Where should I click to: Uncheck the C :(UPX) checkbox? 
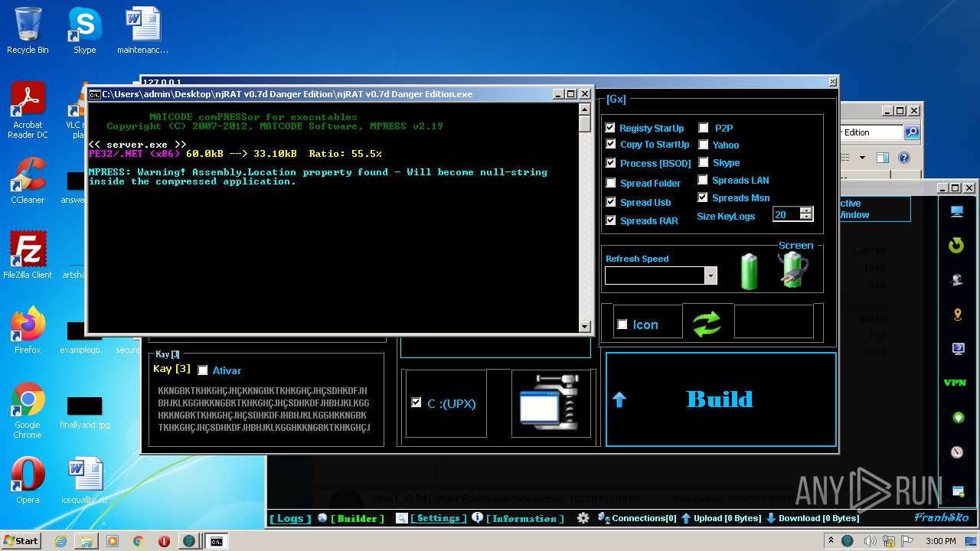pos(416,403)
